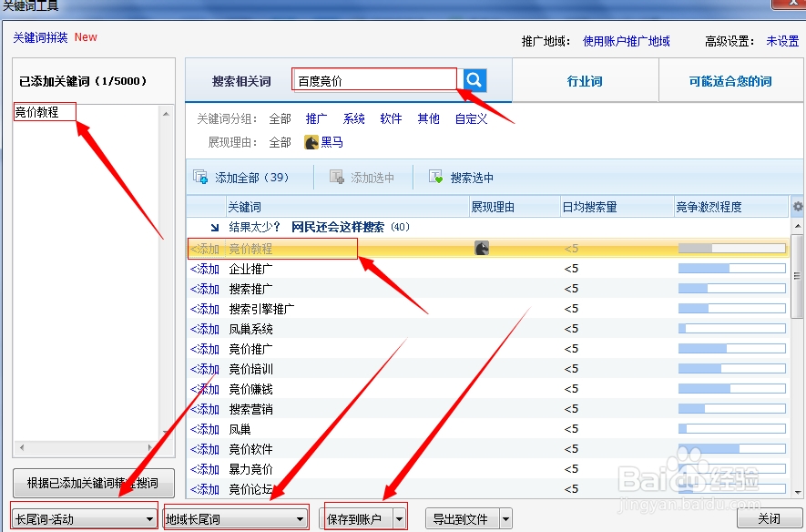Sort by 展现理由 column header
Screen dimensions: 806x532
point(515,207)
